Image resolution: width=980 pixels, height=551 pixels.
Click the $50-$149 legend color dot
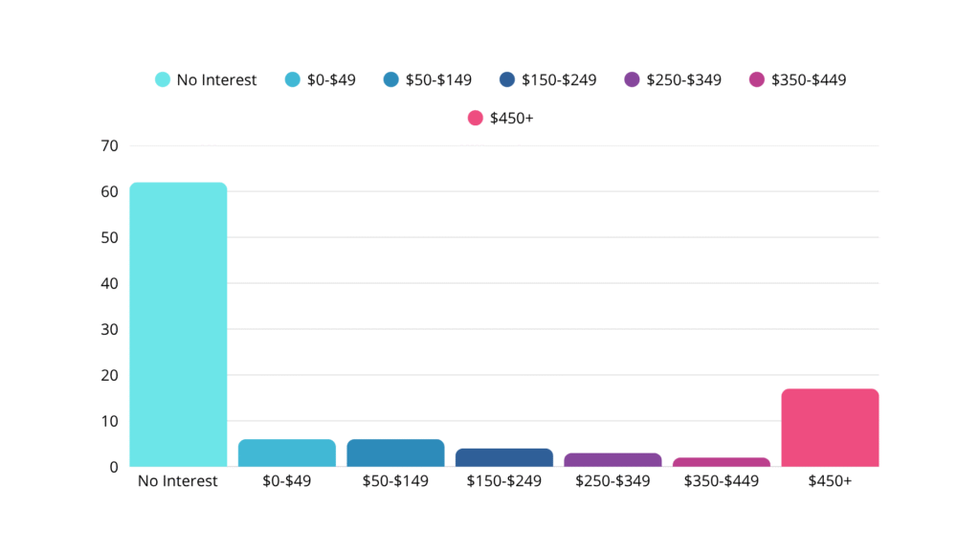click(x=390, y=79)
